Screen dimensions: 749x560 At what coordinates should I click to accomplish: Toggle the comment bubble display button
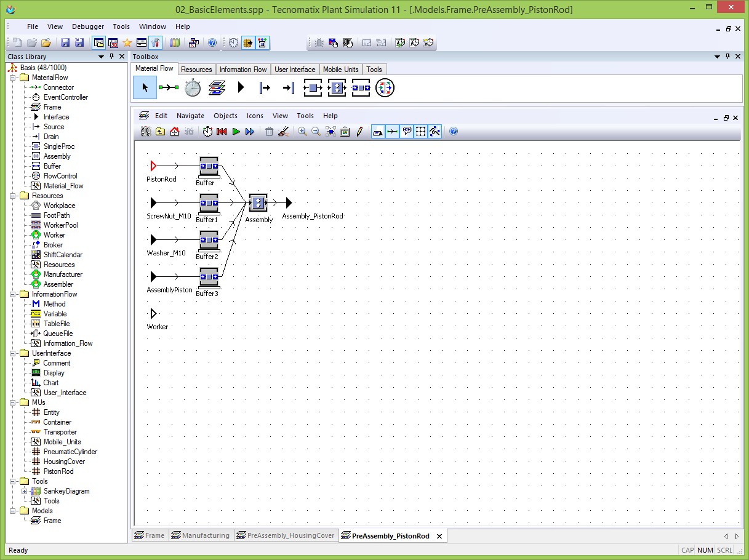[x=407, y=132]
